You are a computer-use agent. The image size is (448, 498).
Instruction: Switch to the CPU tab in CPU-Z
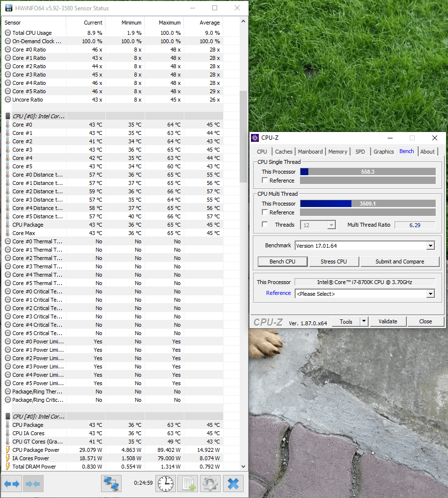[x=262, y=152]
